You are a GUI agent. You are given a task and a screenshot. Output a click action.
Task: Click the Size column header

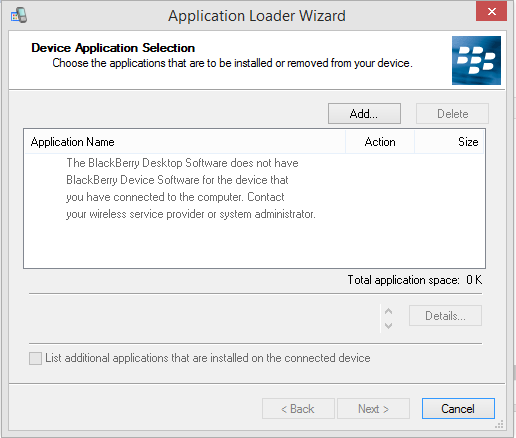(449, 142)
